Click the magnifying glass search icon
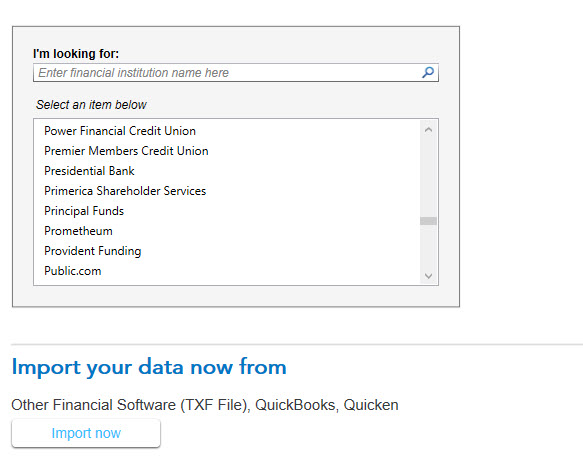 [x=428, y=72]
